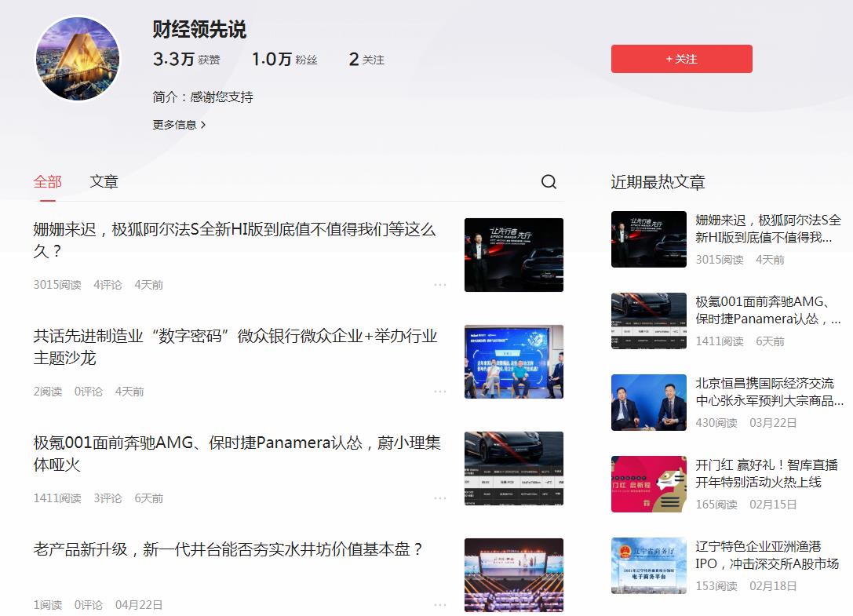Switch to the 文章 tab
The height and width of the screenshot is (616, 853).
point(104,182)
